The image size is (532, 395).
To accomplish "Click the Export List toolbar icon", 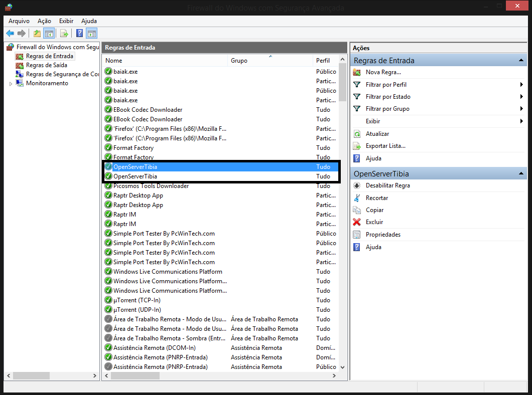I will (x=64, y=33).
